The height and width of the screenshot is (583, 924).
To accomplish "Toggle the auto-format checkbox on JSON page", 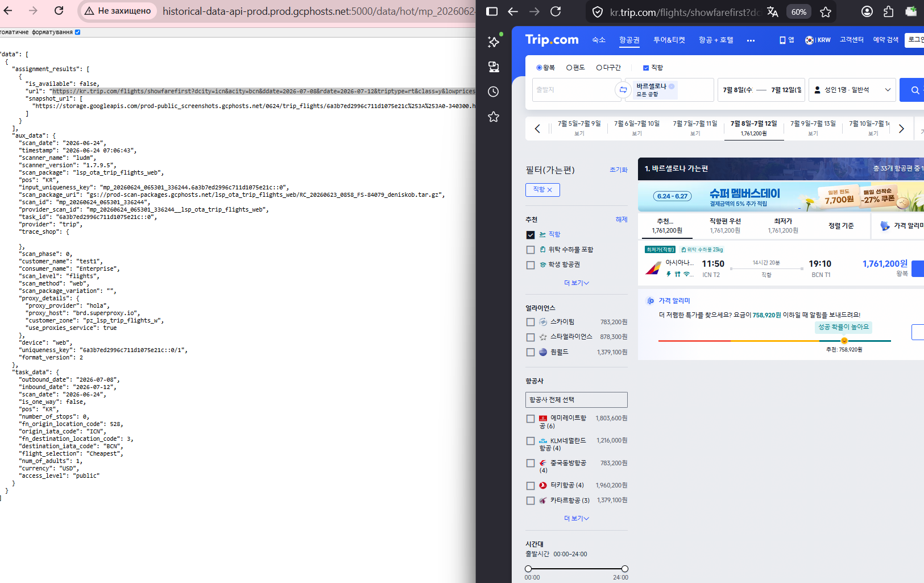I will (78, 32).
